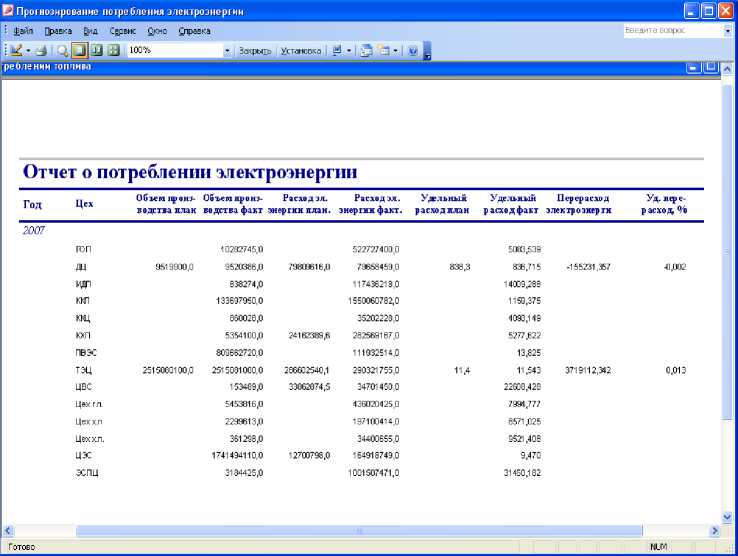This screenshot has width=738, height=556.
Task: Click the Закрыть button in toolbar
Action: [255, 50]
